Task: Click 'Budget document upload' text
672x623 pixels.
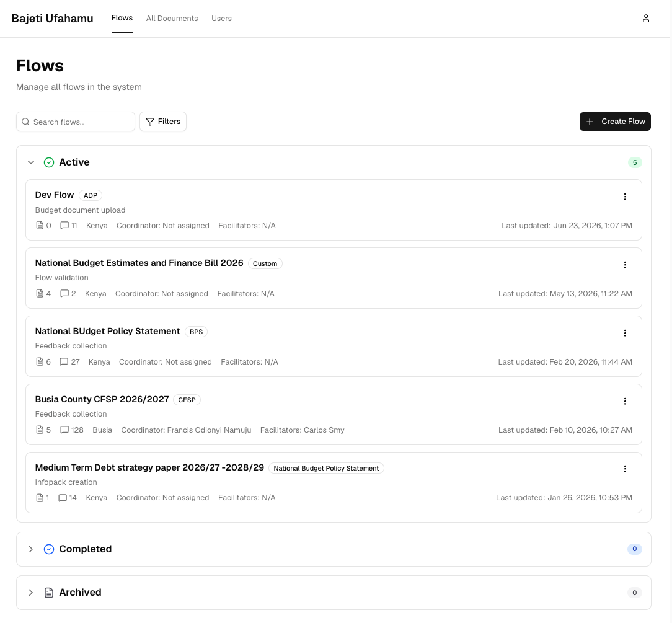Action: [x=80, y=210]
